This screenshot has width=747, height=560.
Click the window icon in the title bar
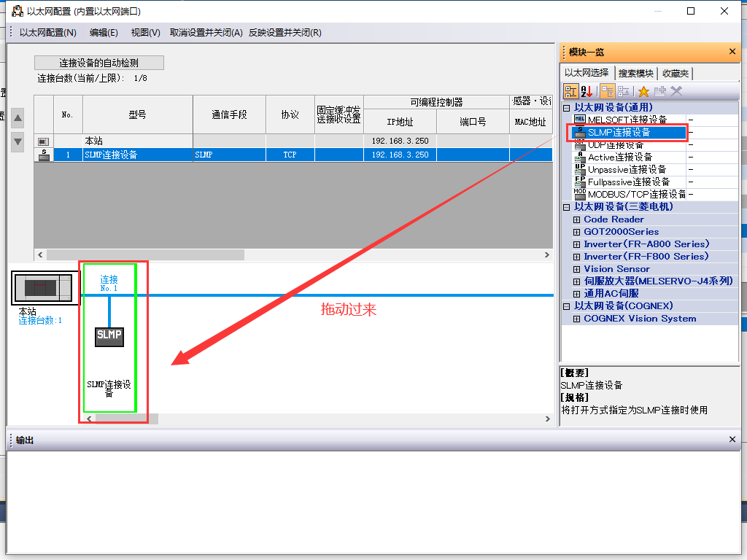coord(18,11)
